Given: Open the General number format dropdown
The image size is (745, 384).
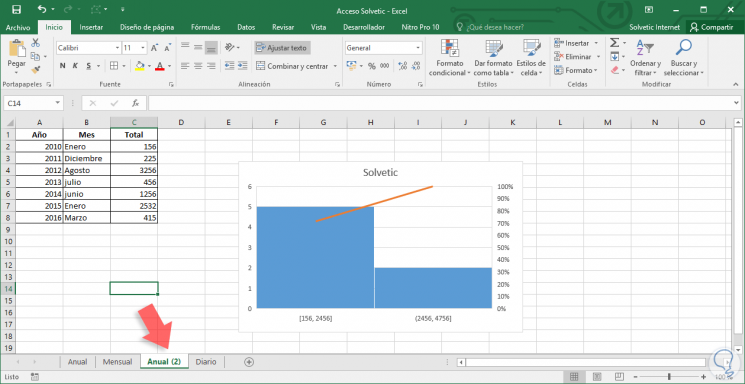Looking at the screenshot, I should point(418,48).
